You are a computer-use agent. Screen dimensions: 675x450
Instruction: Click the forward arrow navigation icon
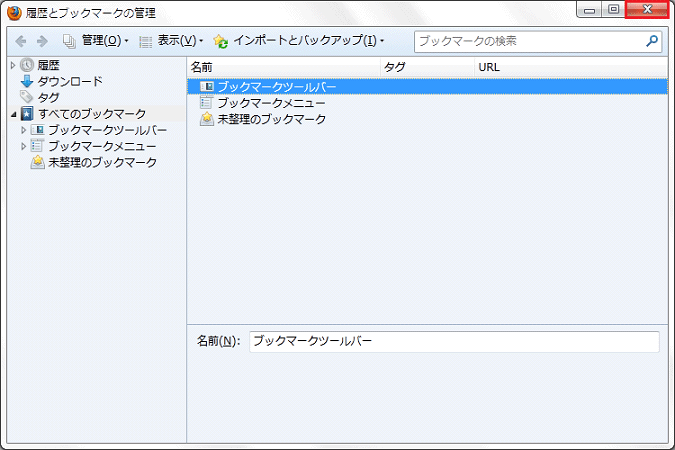coord(42,41)
